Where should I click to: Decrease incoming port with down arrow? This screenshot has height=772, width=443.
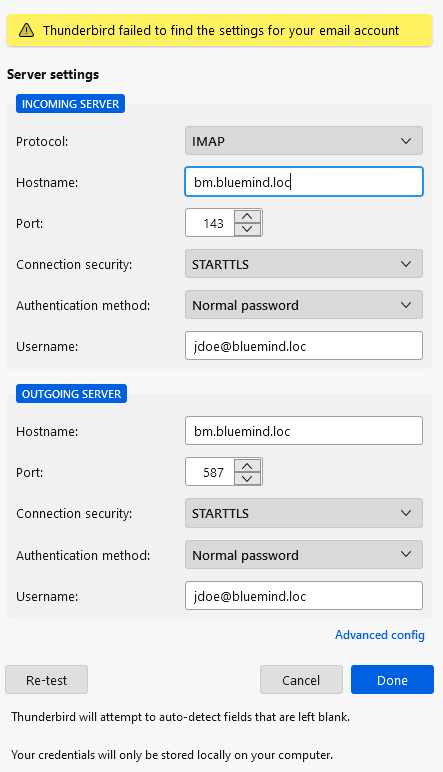tap(247, 229)
